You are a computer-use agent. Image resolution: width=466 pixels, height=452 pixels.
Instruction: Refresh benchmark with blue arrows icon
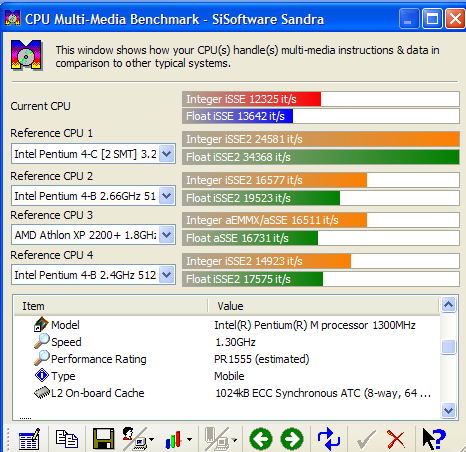[329, 439]
